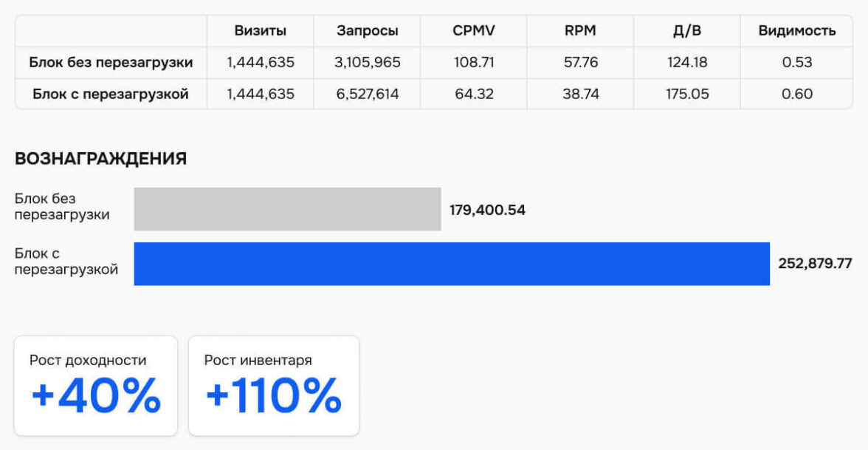
Task: Select the 6,527,614 requests cell
Action: (x=368, y=94)
